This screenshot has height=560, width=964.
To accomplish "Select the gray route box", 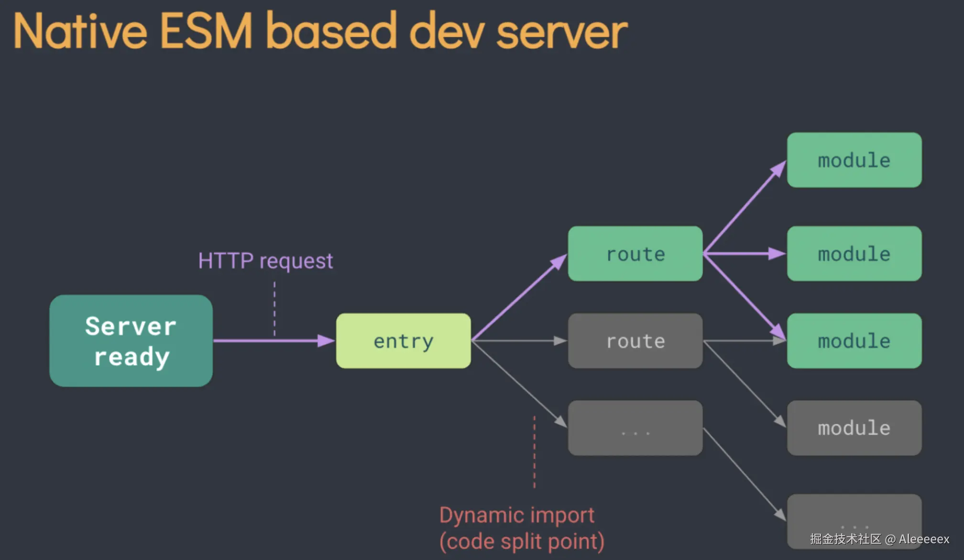I will click(x=635, y=341).
